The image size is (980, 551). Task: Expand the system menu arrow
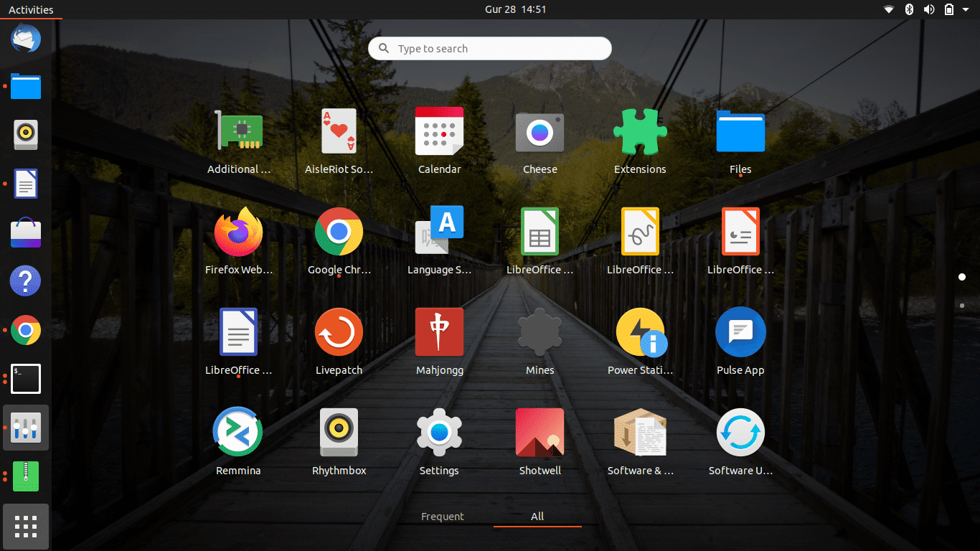[966, 9]
